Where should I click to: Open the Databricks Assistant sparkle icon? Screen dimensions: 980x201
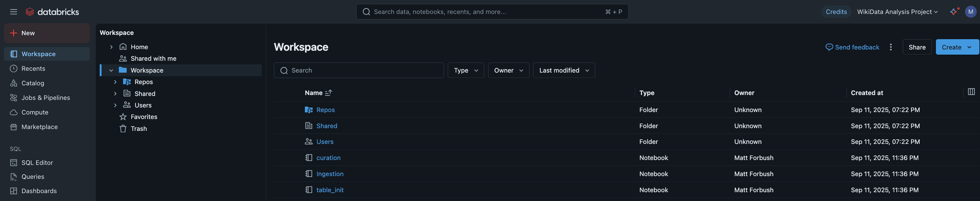953,12
